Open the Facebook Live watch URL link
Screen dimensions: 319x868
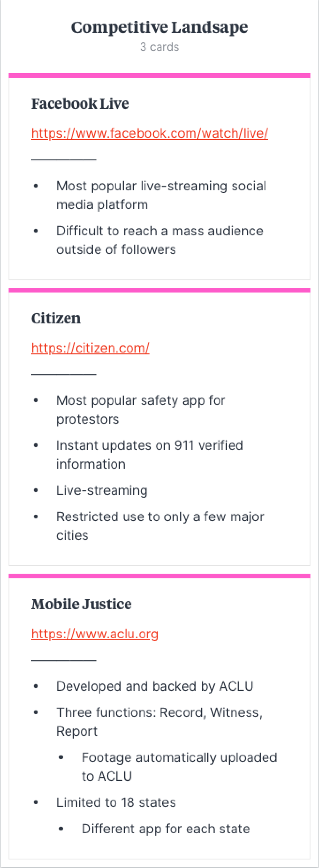(149, 133)
